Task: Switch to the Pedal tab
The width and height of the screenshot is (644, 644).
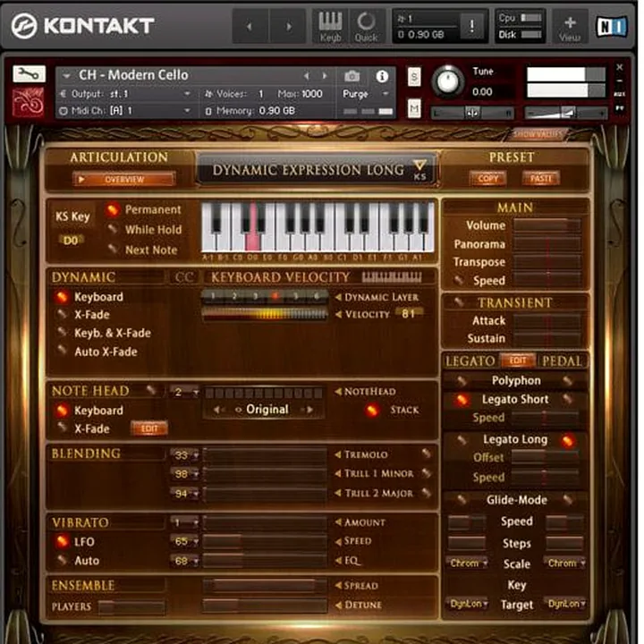Action: point(562,361)
